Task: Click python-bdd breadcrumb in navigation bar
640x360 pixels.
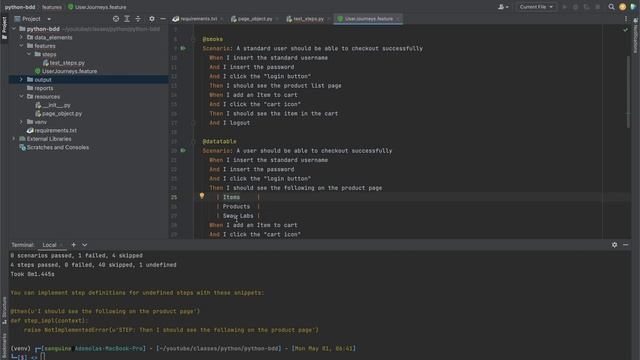Action: [20, 7]
